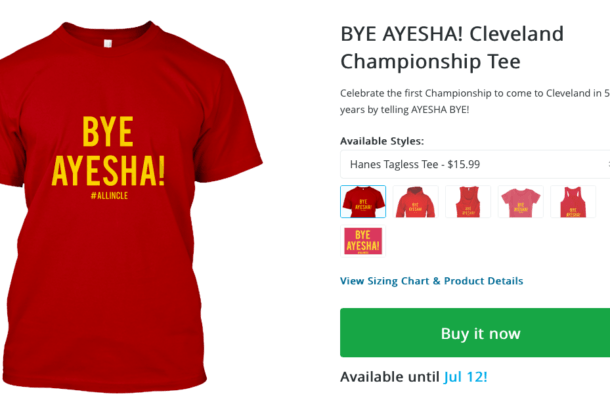Click the Jul 12 availability date

(465, 377)
